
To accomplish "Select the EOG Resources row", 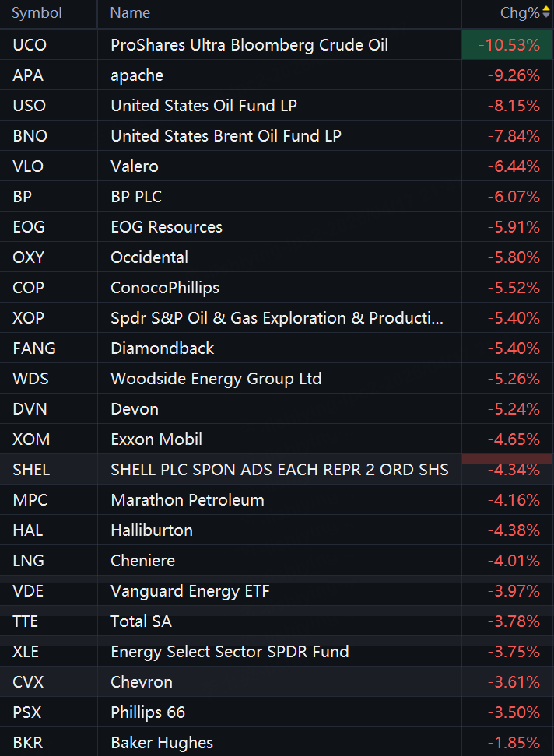I will pyautogui.click(x=167, y=227).
